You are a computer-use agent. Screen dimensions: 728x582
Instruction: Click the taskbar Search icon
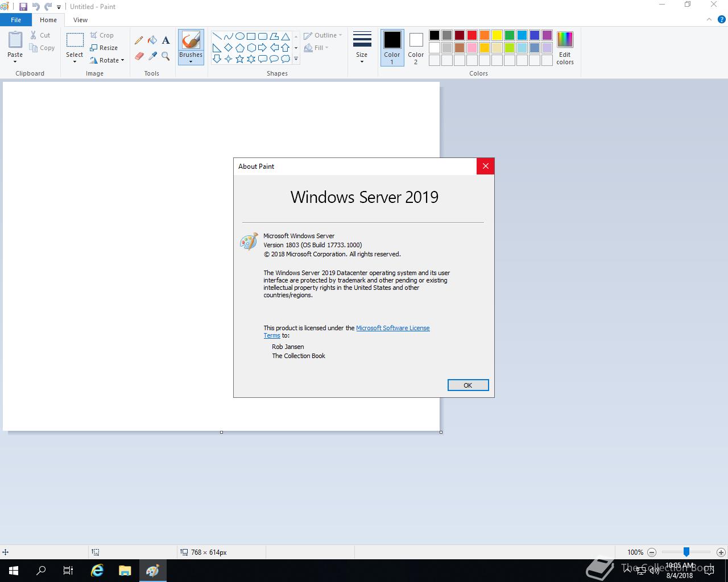pos(41,571)
